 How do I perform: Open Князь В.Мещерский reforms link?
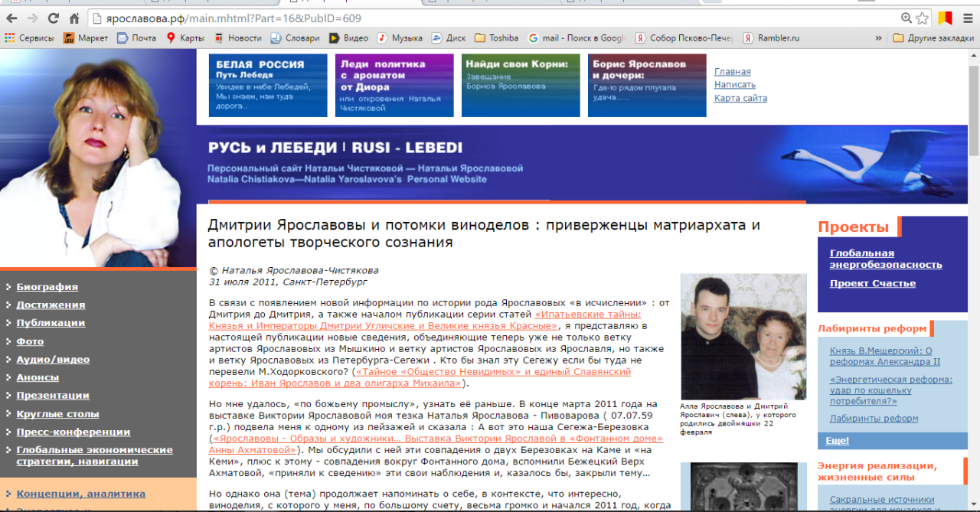click(x=885, y=356)
